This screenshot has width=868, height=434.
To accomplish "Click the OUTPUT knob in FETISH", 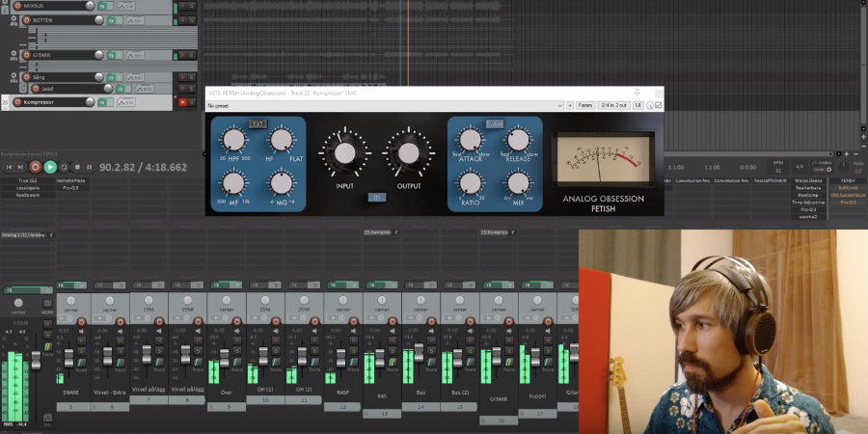I will 409,152.
